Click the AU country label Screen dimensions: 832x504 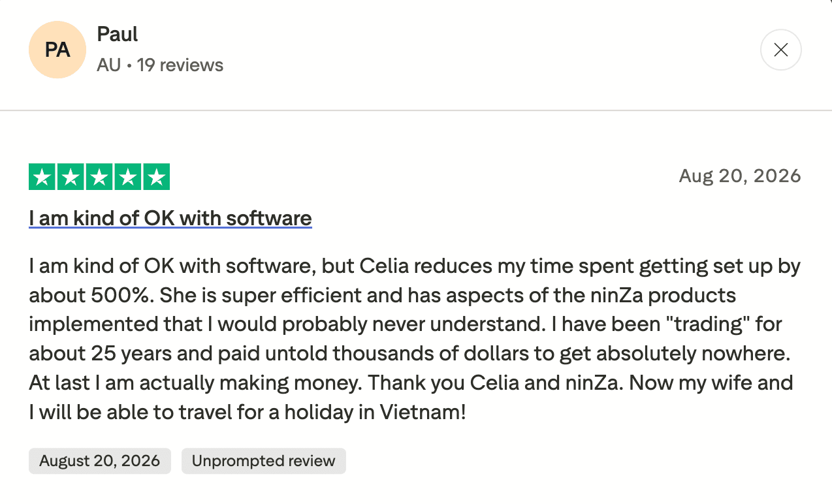108,65
